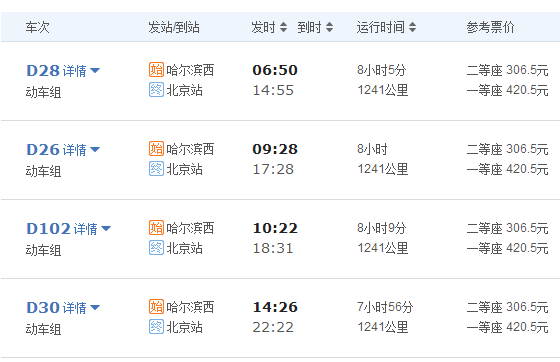Viewport: 560px width, 362px height.
Task: Expand details dropdown for train D28
Action: pyautogui.click(x=81, y=71)
